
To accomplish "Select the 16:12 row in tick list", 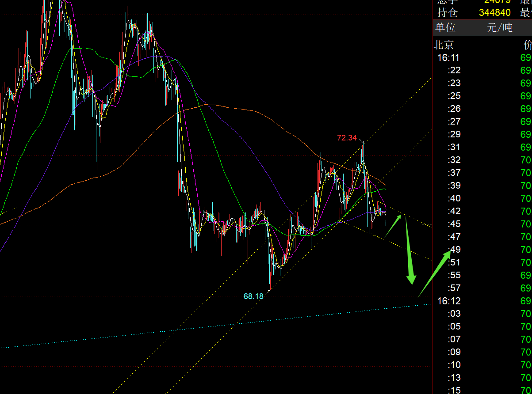I will [x=448, y=301].
